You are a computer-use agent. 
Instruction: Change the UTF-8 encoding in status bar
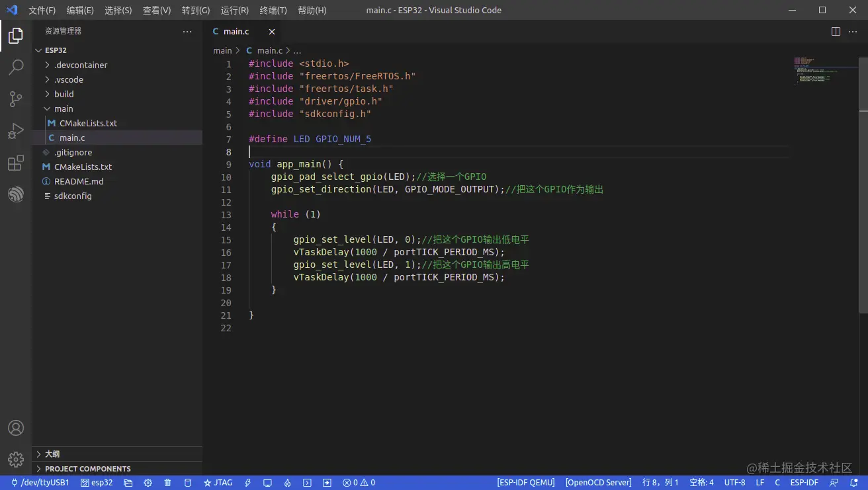pyautogui.click(x=735, y=483)
